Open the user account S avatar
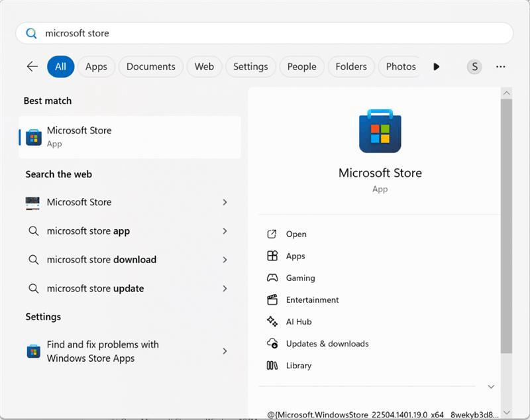Image resolution: width=530 pixels, height=420 pixels. pos(474,66)
